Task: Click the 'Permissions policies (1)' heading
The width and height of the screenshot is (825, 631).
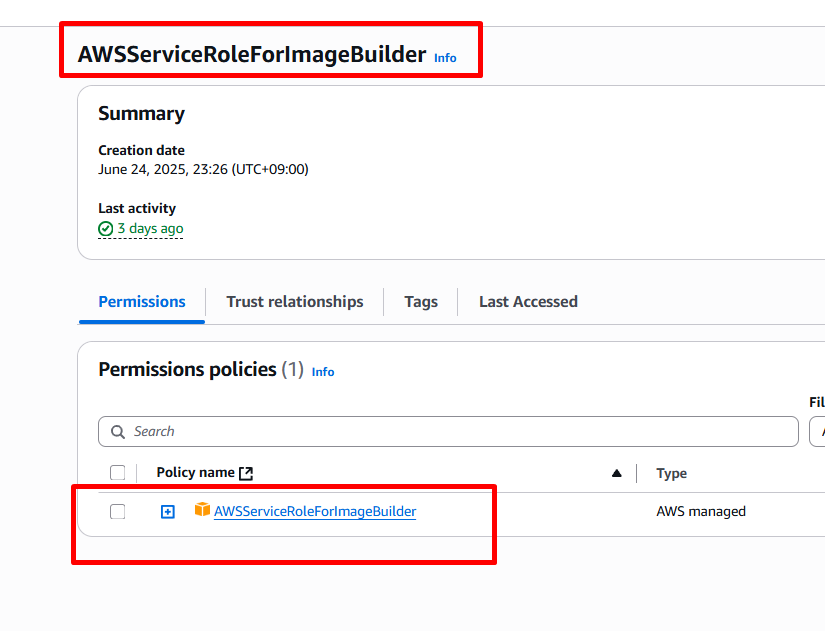Action: pos(201,369)
